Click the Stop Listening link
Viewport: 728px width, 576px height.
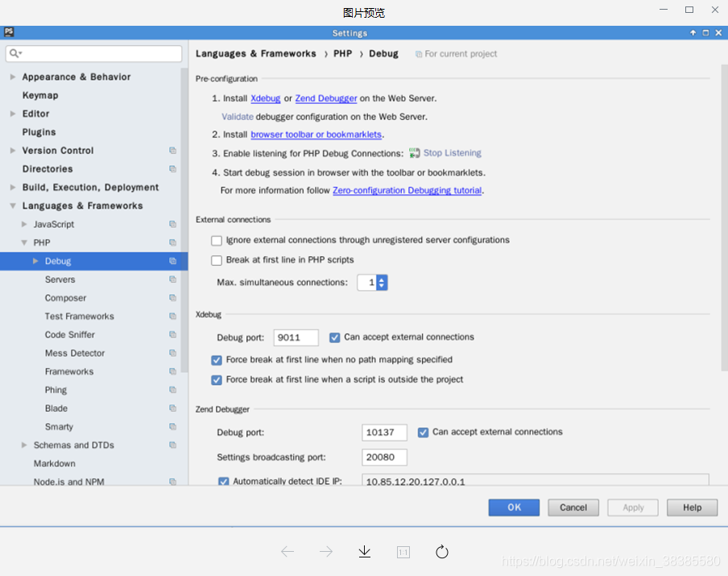(453, 153)
